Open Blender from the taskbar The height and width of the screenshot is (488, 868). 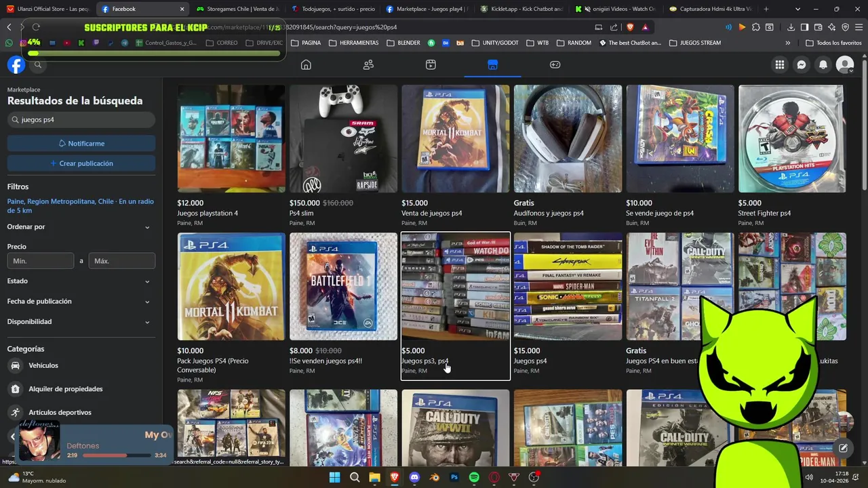(x=435, y=477)
